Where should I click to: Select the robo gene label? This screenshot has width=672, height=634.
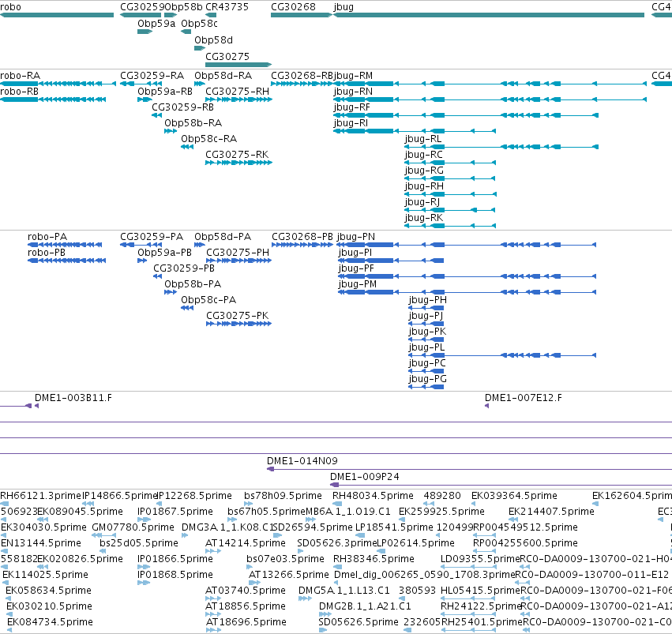[10, 7]
